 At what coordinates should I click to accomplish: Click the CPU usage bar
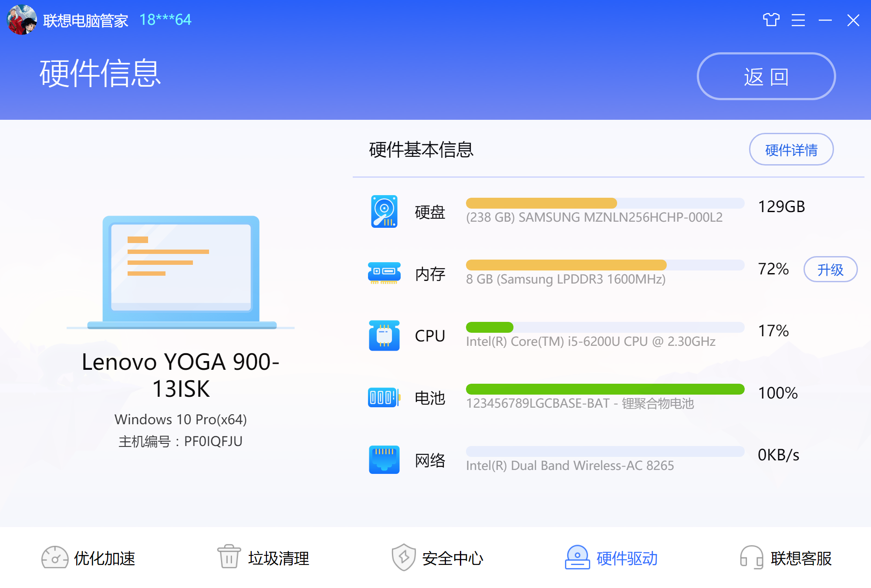click(x=605, y=327)
